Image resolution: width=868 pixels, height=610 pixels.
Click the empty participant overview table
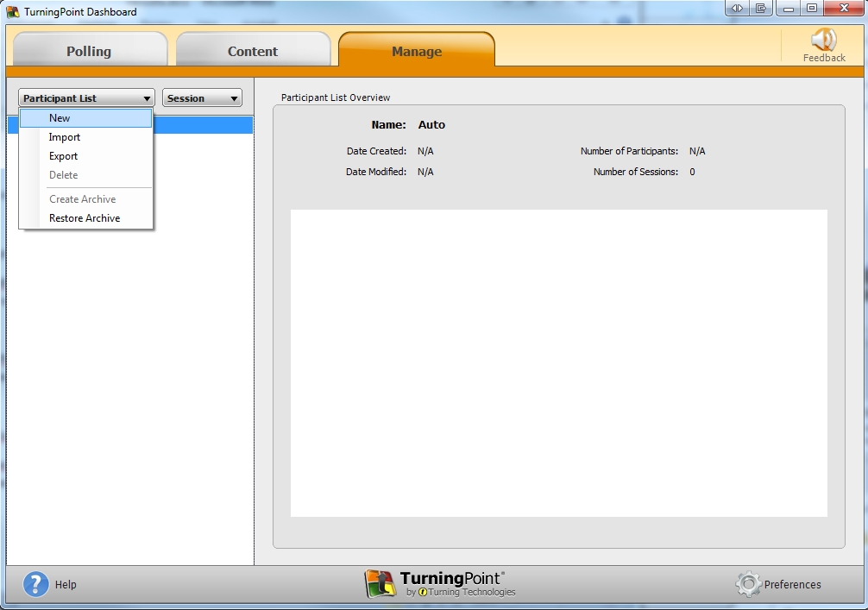558,363
